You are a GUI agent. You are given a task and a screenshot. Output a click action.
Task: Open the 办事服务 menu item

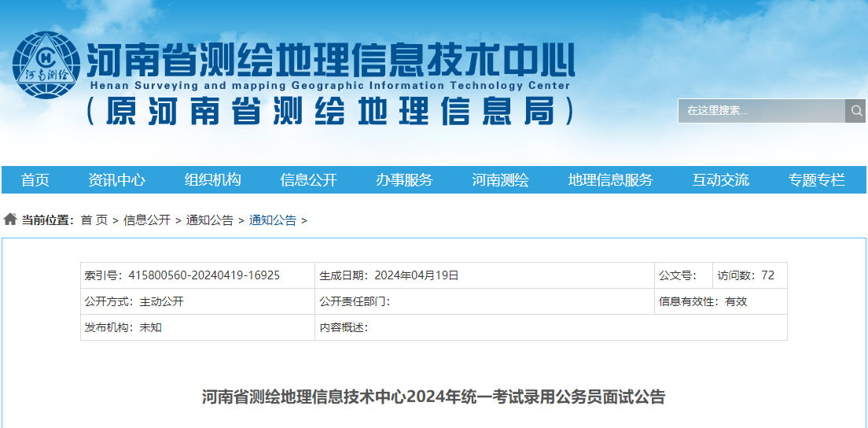(404, 180)
